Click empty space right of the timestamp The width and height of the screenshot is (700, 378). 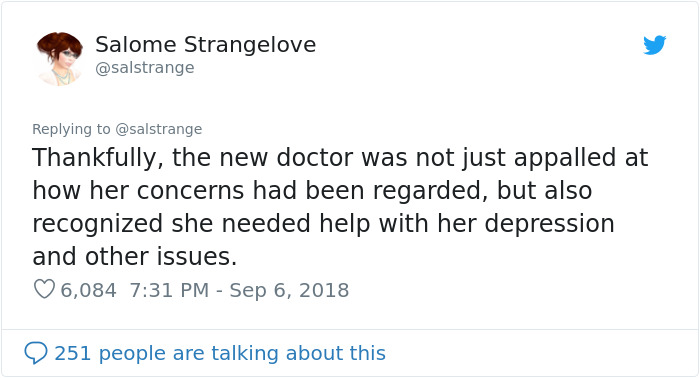(x=513, y=290)
